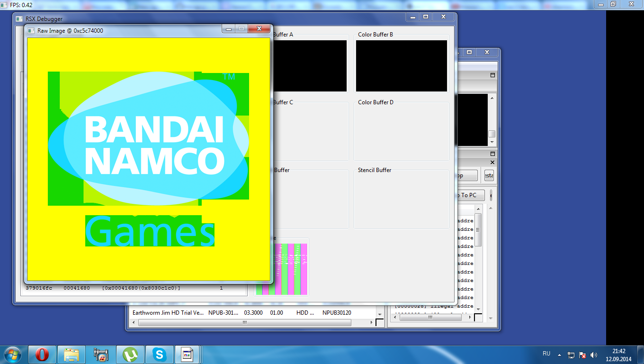Show hidden system tray icons
Screen dimensions: 644x364
pos(560,355)
